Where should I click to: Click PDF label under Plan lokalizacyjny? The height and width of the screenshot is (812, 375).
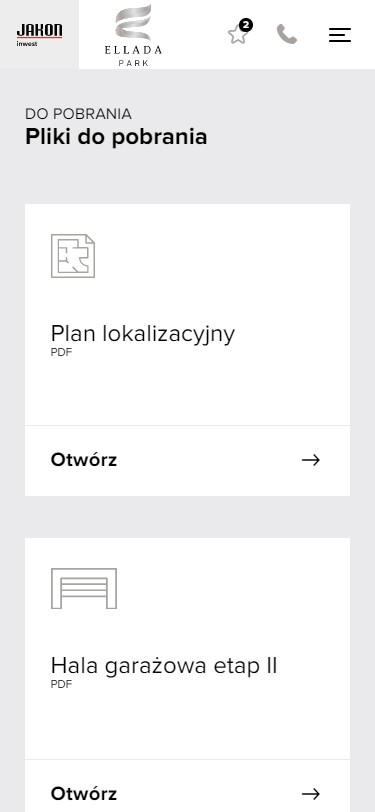(61, 353)
